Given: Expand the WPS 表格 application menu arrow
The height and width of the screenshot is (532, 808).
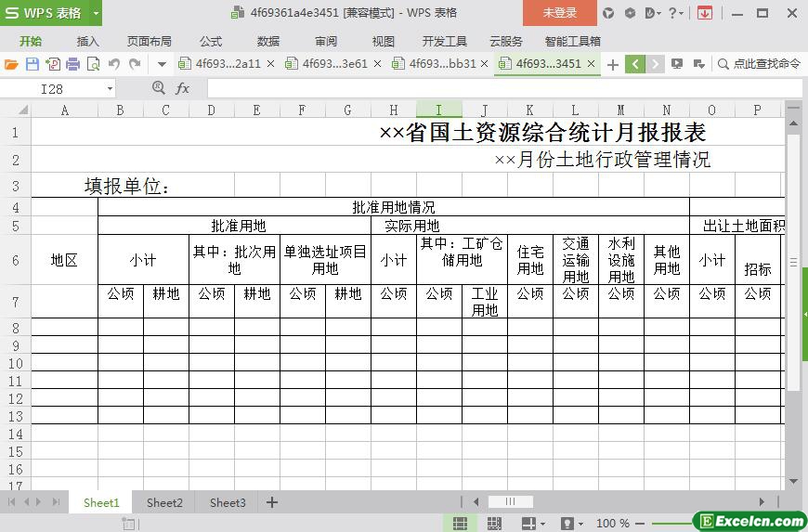Looking at the screenshot, I should pos(96,13).
